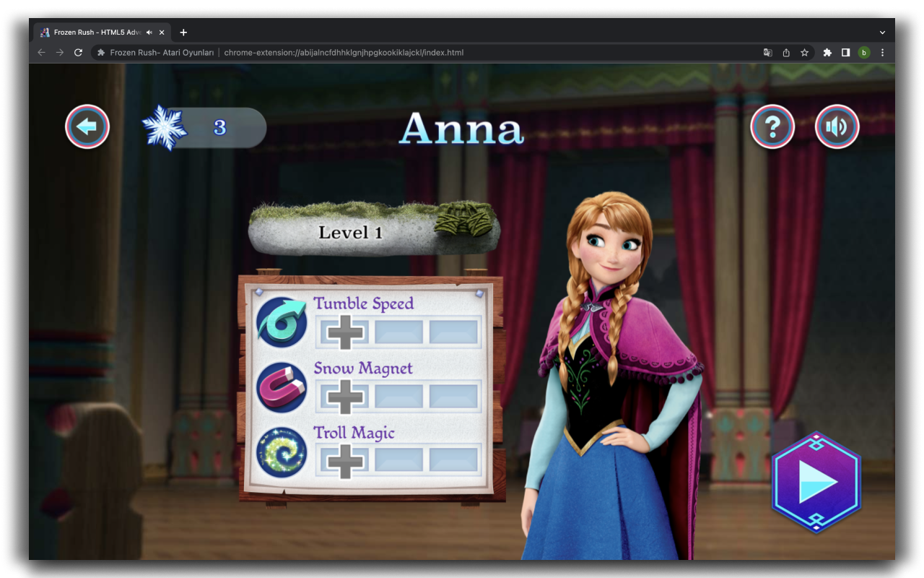
Task: Open the extensions puzzle icon
Action: 827,53
